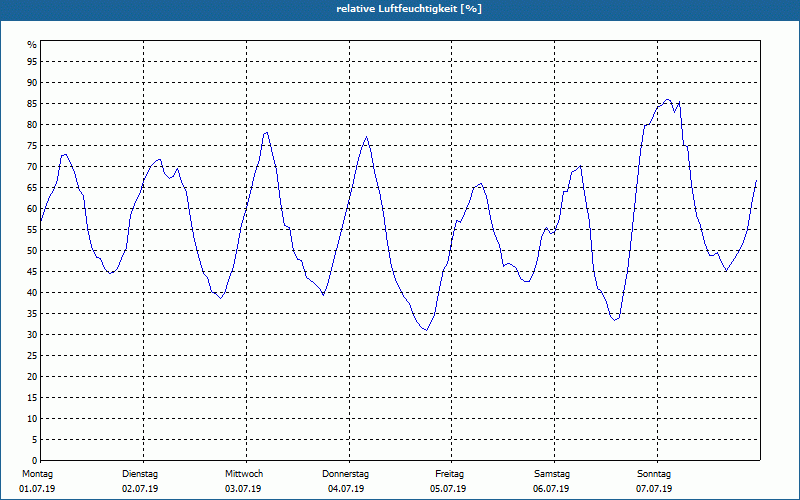Click the y-axis value 80
Screen dimensions: 800x500
[32, 124]
